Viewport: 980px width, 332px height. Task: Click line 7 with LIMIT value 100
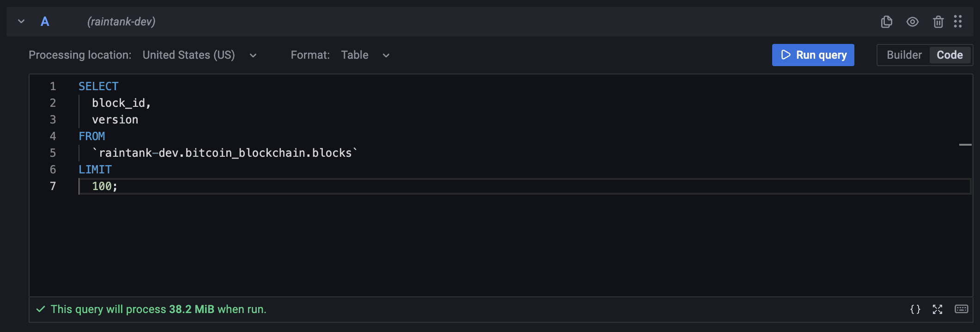pyautogui.click(x=104, y=186)
